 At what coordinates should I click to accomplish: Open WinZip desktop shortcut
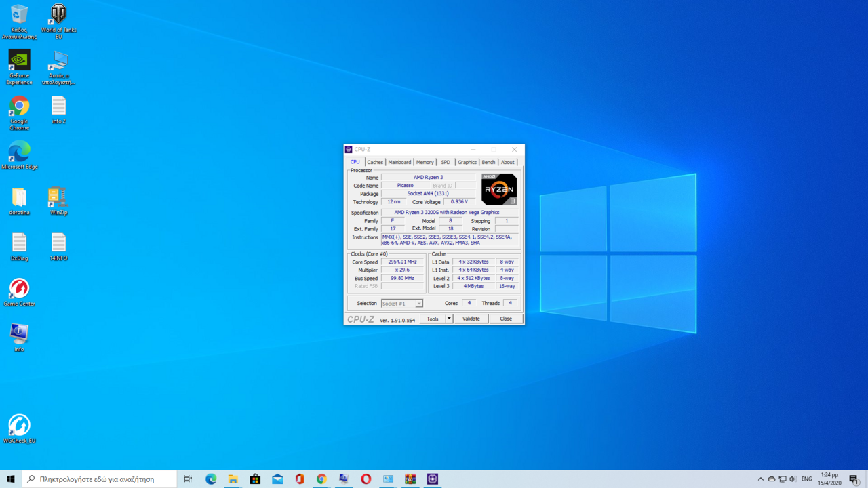point(58,201)
